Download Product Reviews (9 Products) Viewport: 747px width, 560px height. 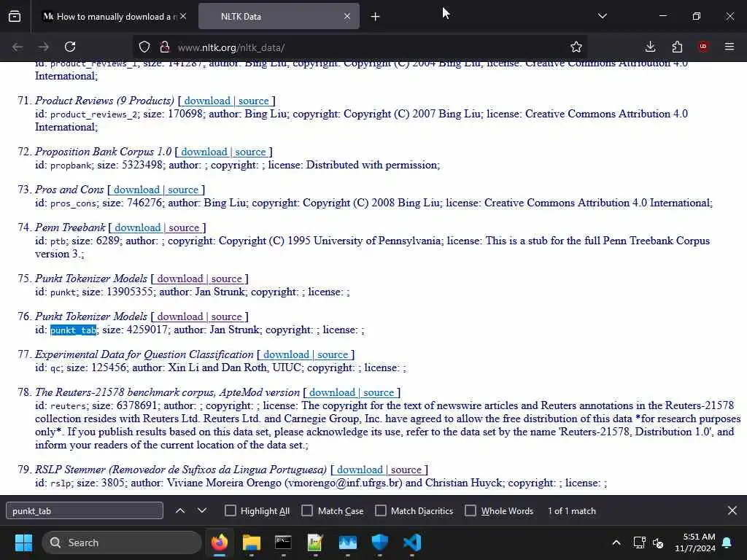pyautogui.click(x=206, y=101)
